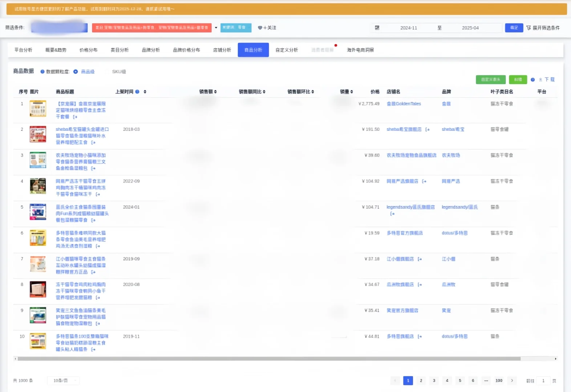Open external link icon beside sheba store name
The image size is (571, 392).
coord(428,130)
